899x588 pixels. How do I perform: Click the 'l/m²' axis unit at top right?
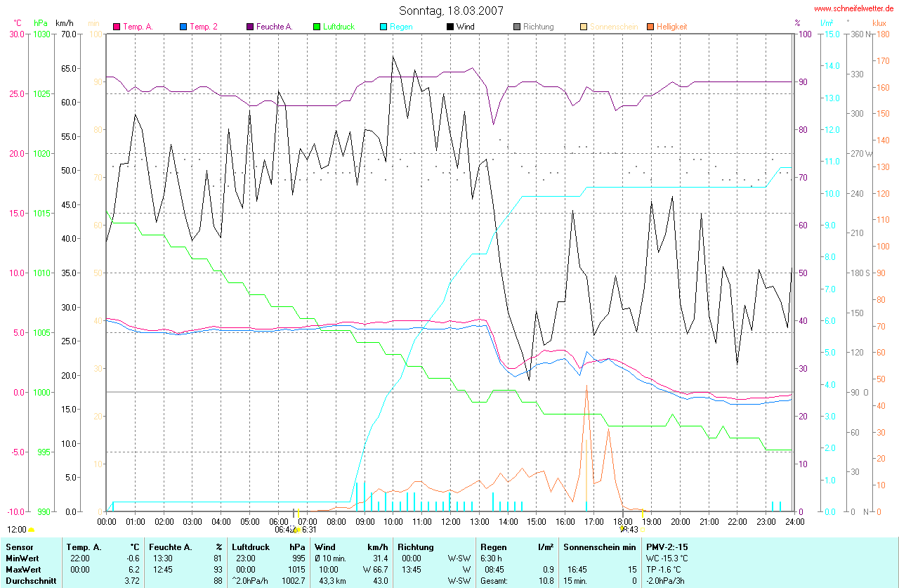[827, 22]
